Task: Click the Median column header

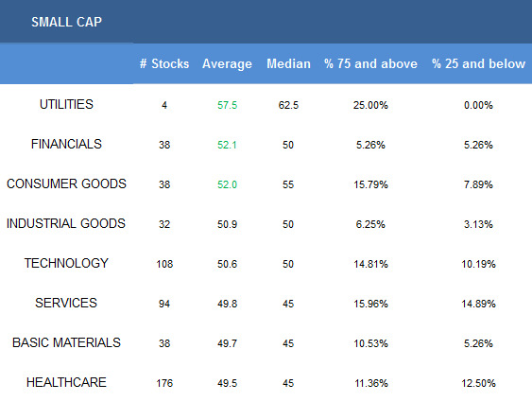Action: coord(288,63)
